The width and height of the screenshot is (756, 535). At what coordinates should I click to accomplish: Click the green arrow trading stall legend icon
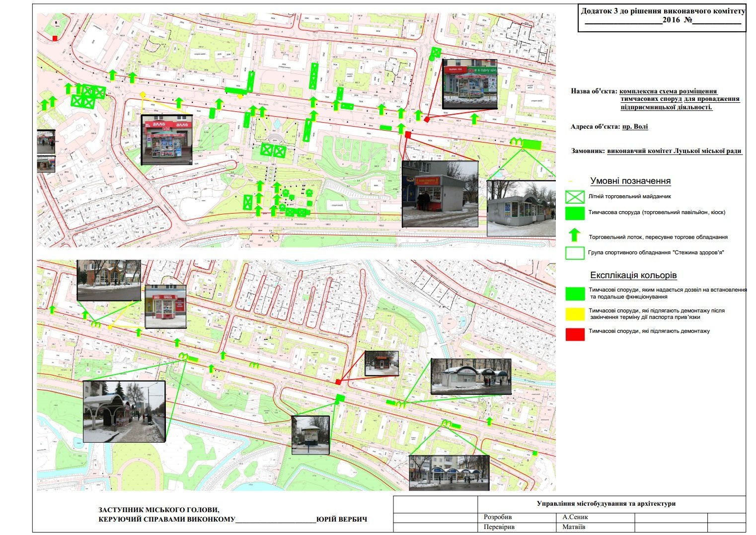575,235
